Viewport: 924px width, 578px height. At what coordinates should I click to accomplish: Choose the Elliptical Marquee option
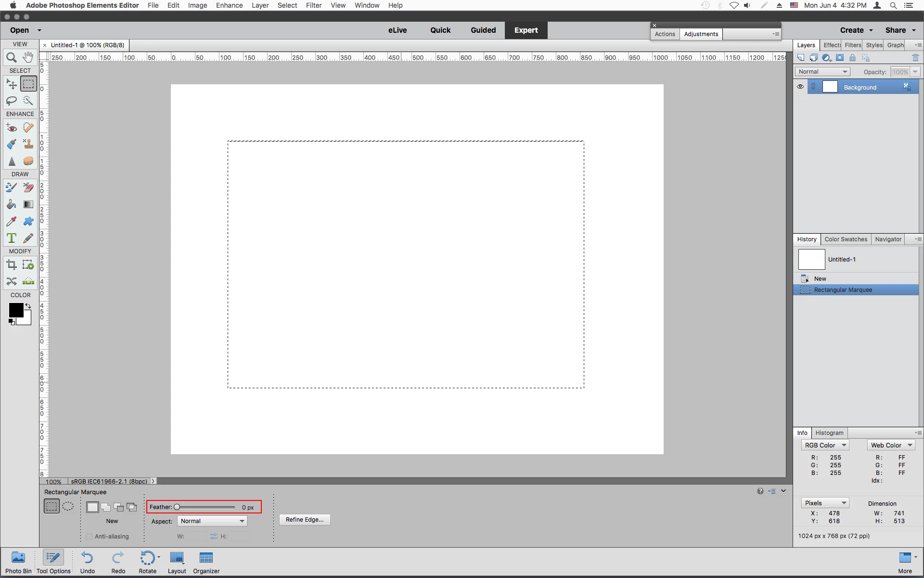68,506
